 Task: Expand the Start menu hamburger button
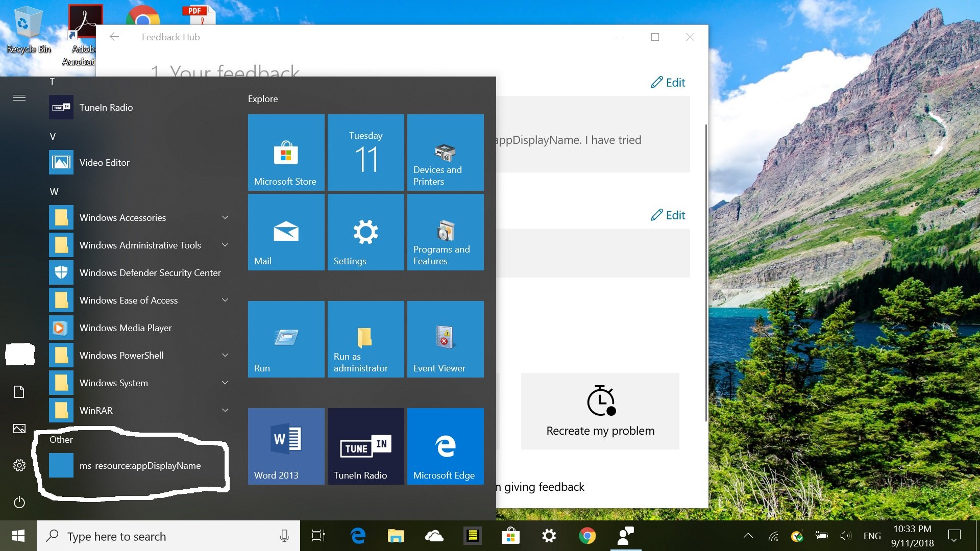click(19, 97)
